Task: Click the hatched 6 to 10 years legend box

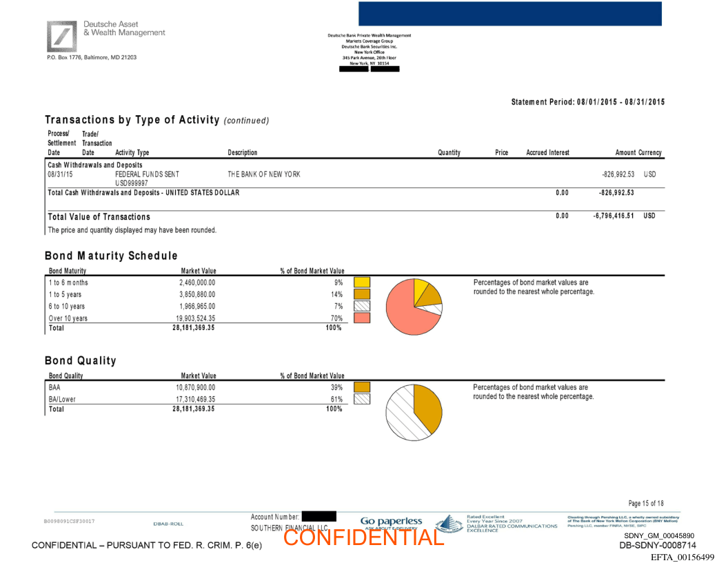Action: click(x=362, y=306)
